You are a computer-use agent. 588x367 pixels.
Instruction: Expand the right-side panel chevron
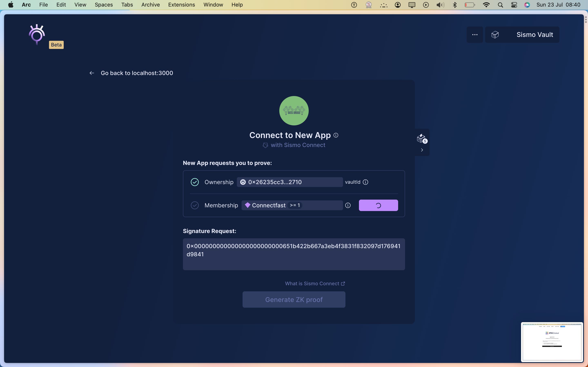422,150
